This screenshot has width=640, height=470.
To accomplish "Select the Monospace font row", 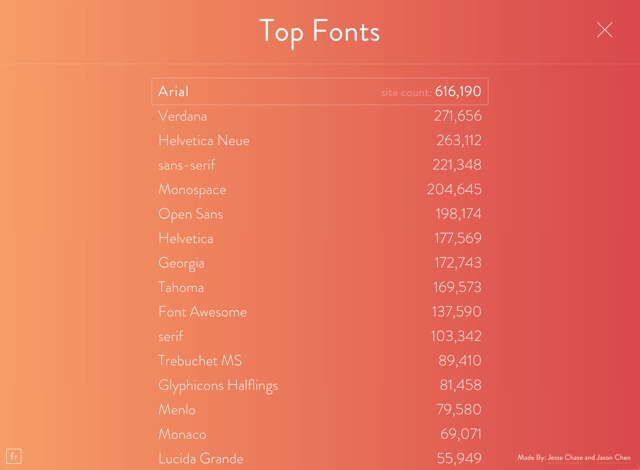I will coord(320,189).
